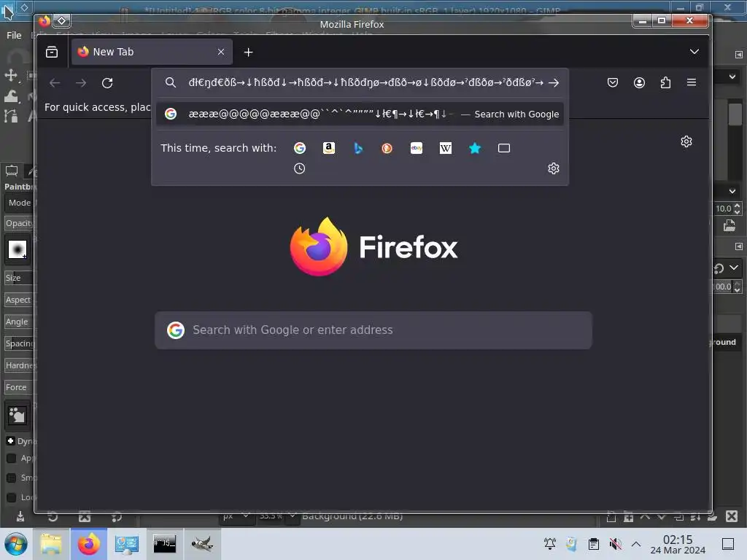
Task: Open Firefox View from the tab bar
Action: tap(52, 52)
